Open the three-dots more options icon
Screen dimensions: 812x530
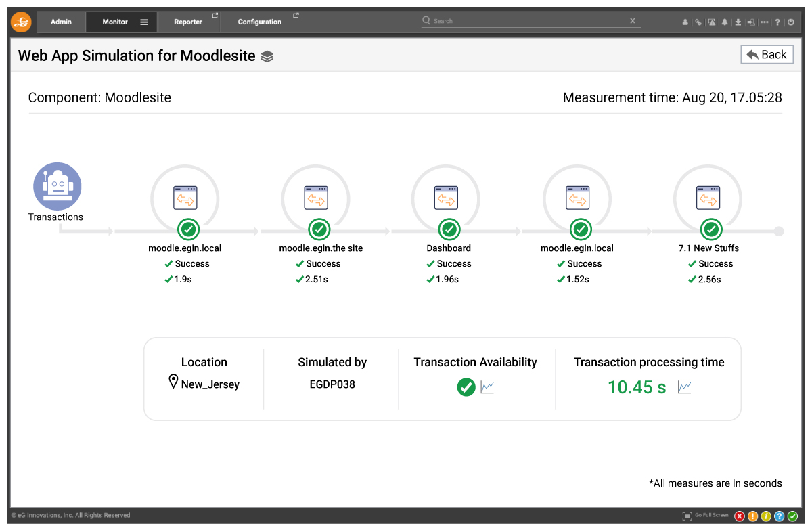point(765,22)
